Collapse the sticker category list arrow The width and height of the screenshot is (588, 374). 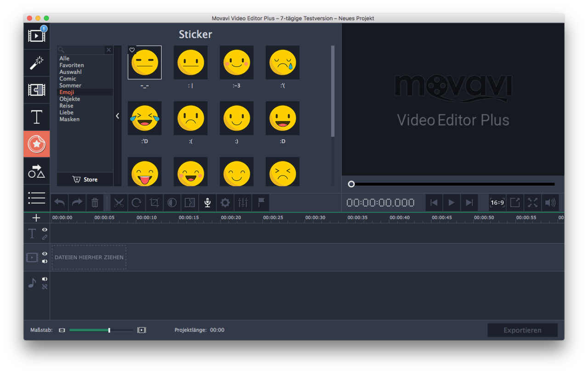pyautogui.click(x=118, y=116)
